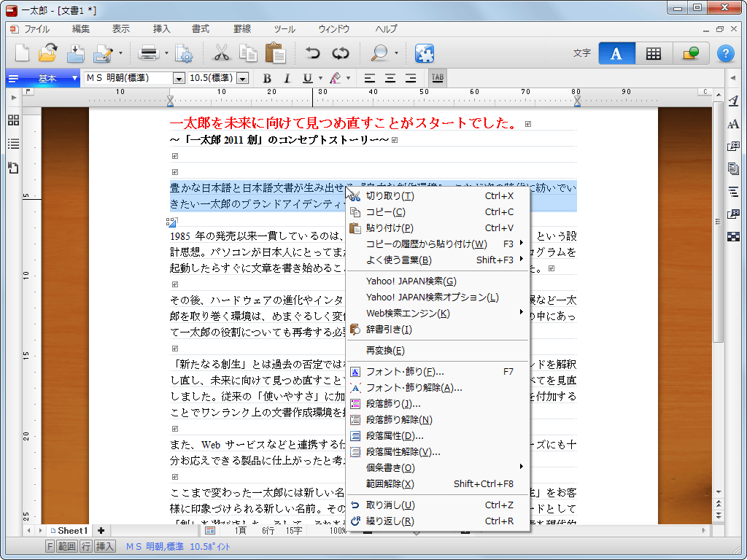
Task: Select 辞書引き in context menu
Action: point(438,330)
